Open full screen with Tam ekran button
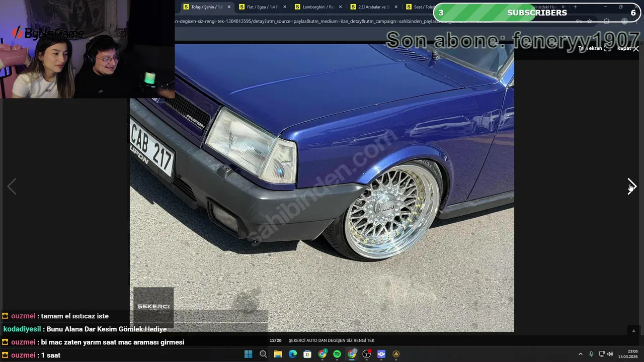Screen dimensions: 644x362 click(594, 48)
